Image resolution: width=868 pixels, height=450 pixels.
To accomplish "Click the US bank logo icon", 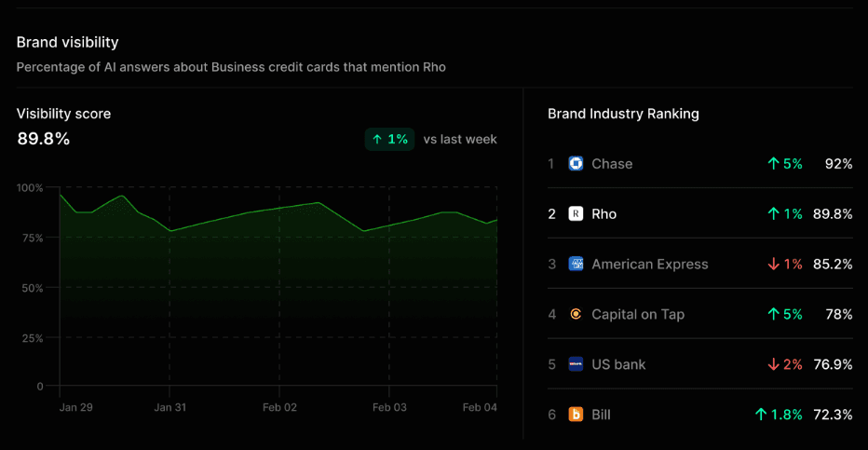I will tap(576, 364).
